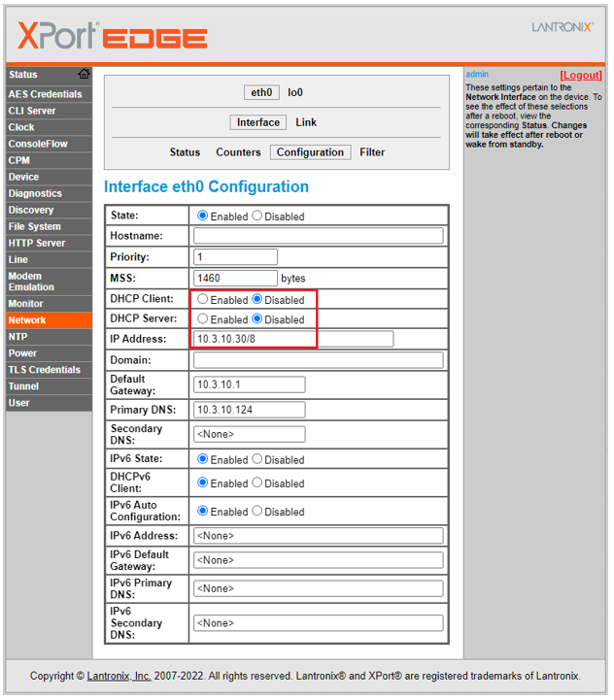
Task: Set IPv6 State to Enabled
Action: coord(202,459)
